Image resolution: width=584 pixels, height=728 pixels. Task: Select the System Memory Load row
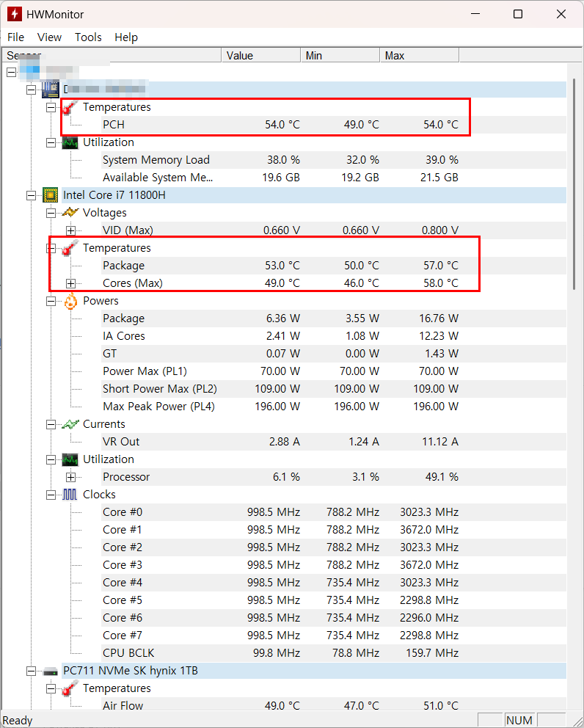click(x=333, y=160)
